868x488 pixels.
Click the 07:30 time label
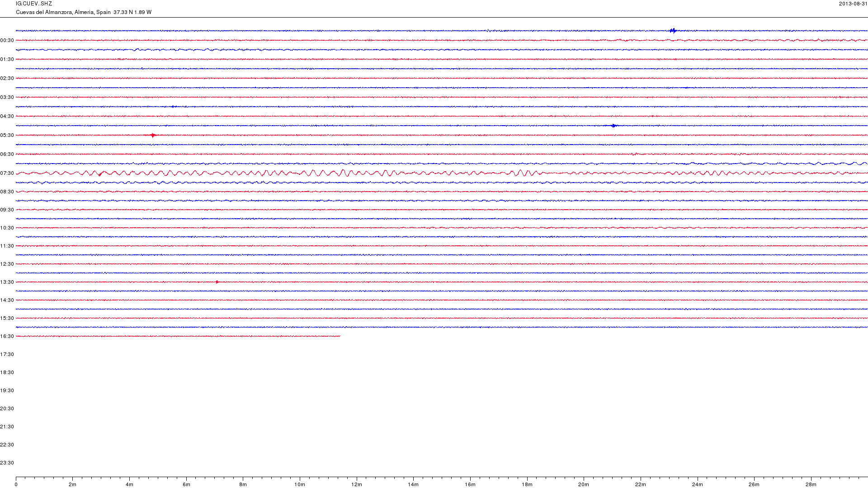pyautogui.click(x=7, y=174)
